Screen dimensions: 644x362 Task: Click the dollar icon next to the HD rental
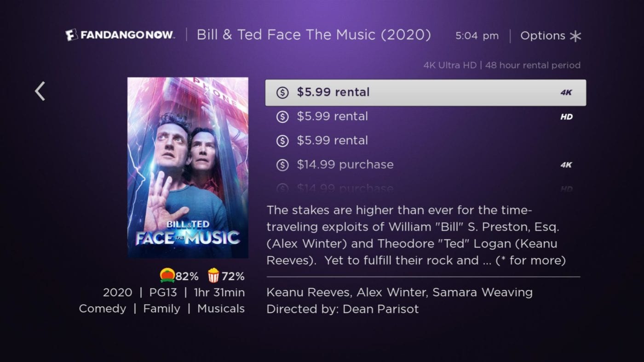point(282,116)
